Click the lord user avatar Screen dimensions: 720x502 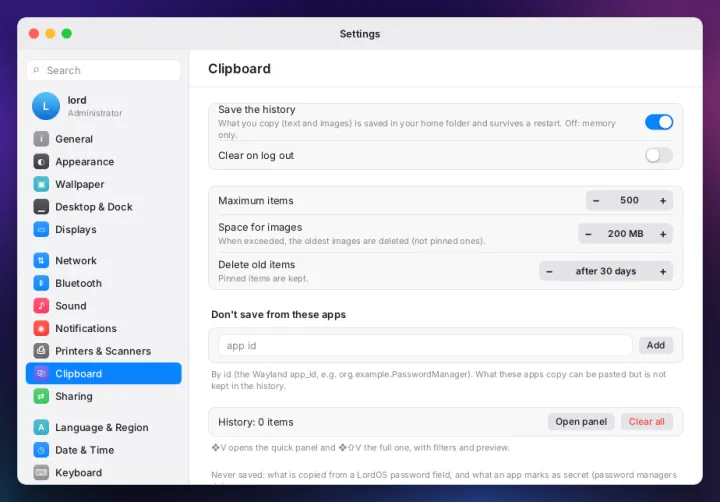[x=45, y=106]
